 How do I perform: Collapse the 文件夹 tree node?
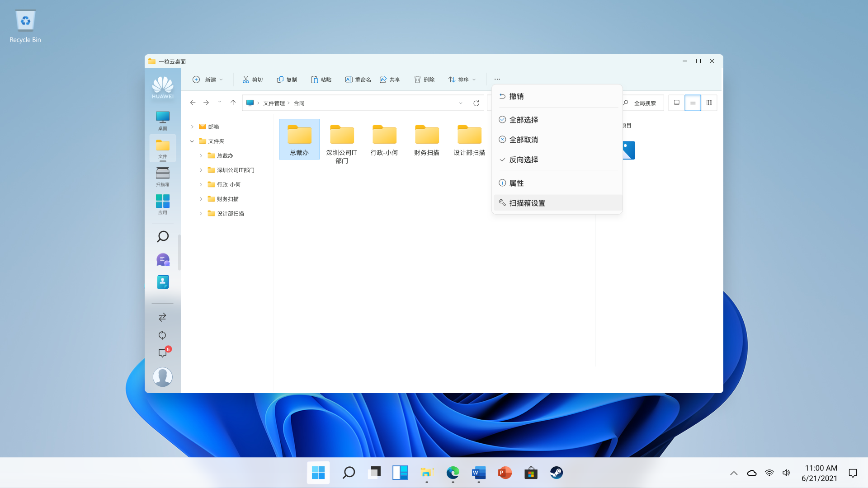coord(192,141)
